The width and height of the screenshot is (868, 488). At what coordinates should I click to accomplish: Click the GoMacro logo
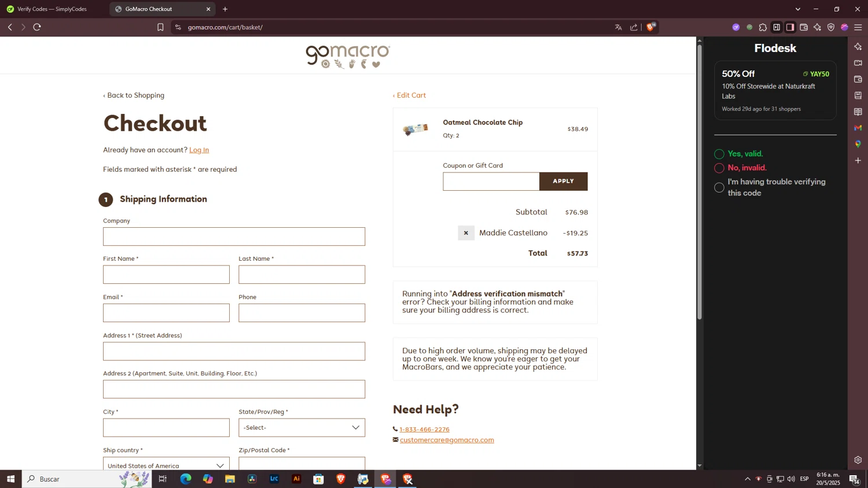coord(348,56)
